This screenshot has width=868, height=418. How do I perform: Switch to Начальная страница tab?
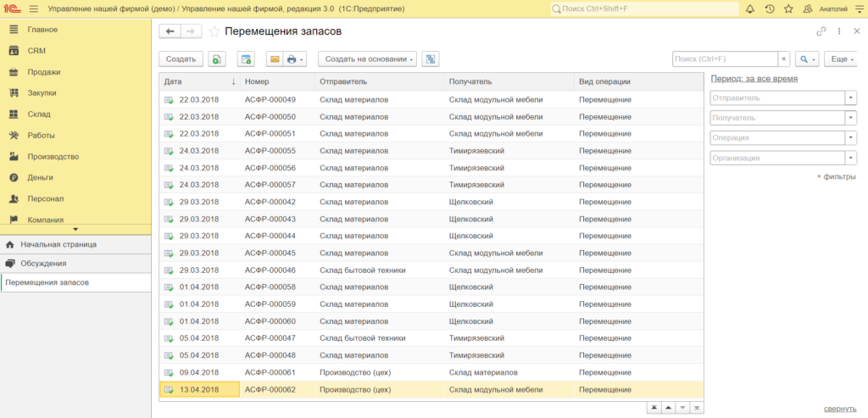[x=75, y=244]
